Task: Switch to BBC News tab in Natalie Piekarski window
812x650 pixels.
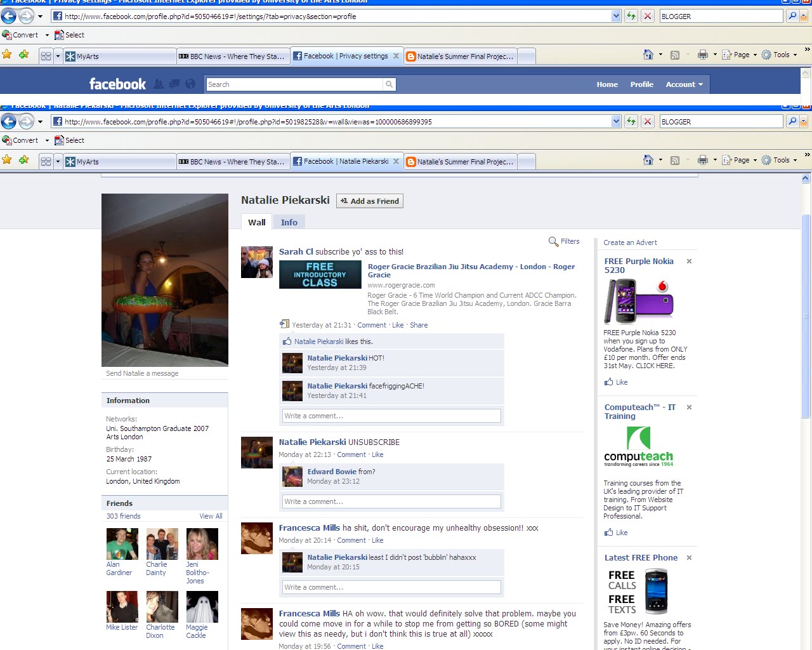Action: (x=233, y=162)
